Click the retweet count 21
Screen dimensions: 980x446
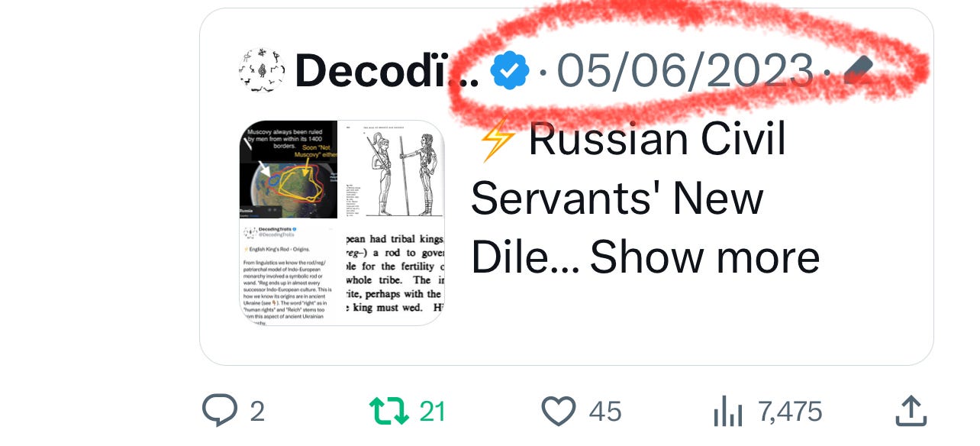(x=432, y=412)
